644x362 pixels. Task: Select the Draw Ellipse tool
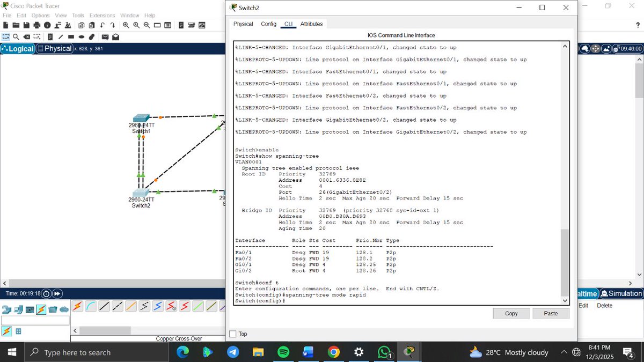tap(82, 37)
